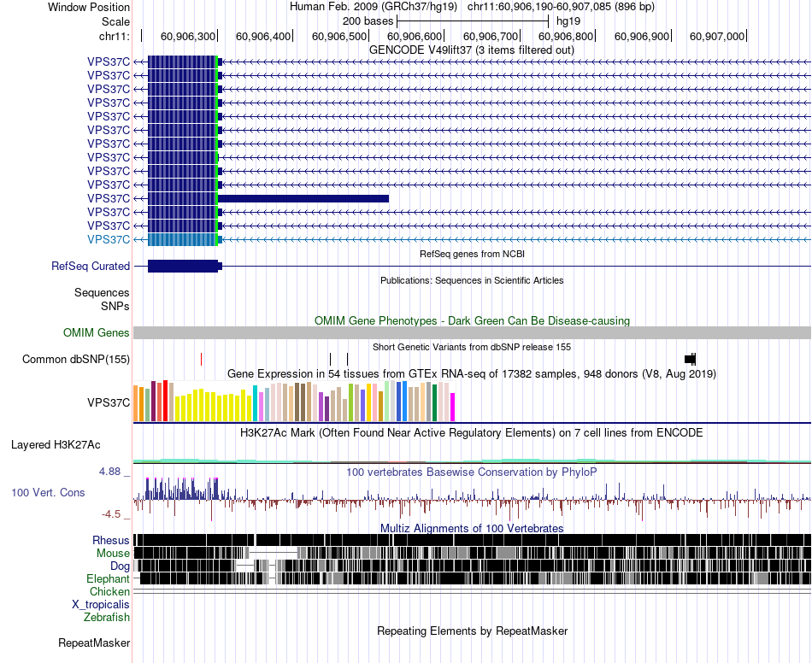This screenshot has height=663, width=812.
Task: Click the red dbSNP variant marker
Action: point(202,359)
